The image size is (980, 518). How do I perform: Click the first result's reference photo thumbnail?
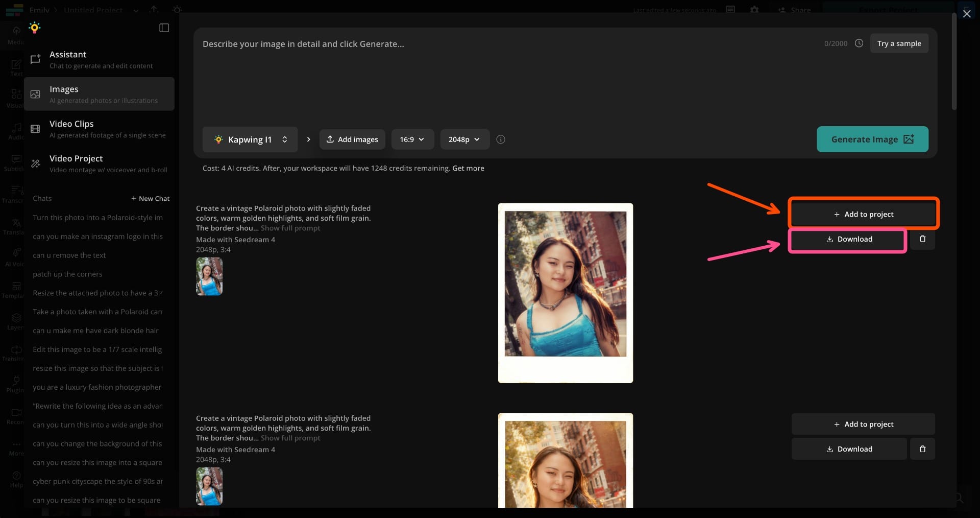[x=209, y=276]
